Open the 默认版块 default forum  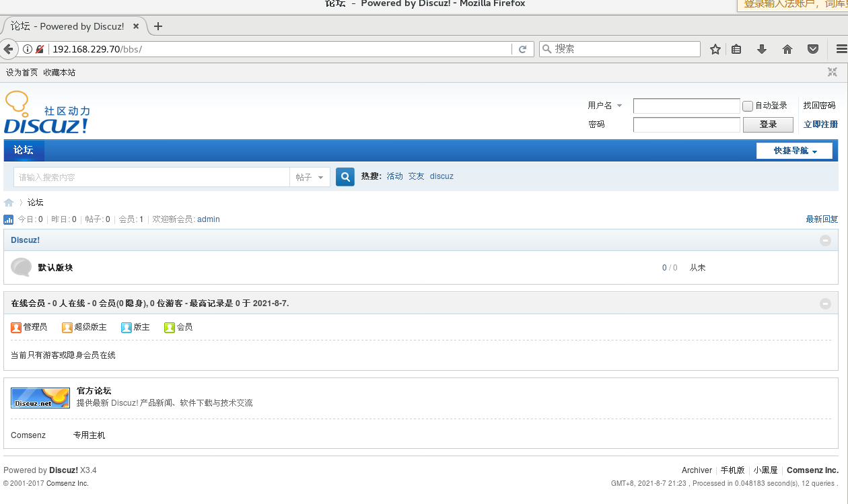pyautogui.click(x=55, y=267)
